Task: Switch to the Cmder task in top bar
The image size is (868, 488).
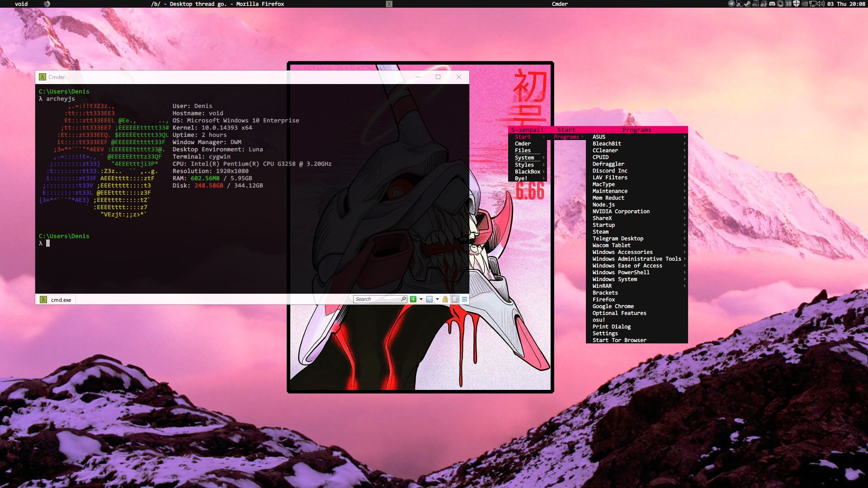Action: click(560, 4)
